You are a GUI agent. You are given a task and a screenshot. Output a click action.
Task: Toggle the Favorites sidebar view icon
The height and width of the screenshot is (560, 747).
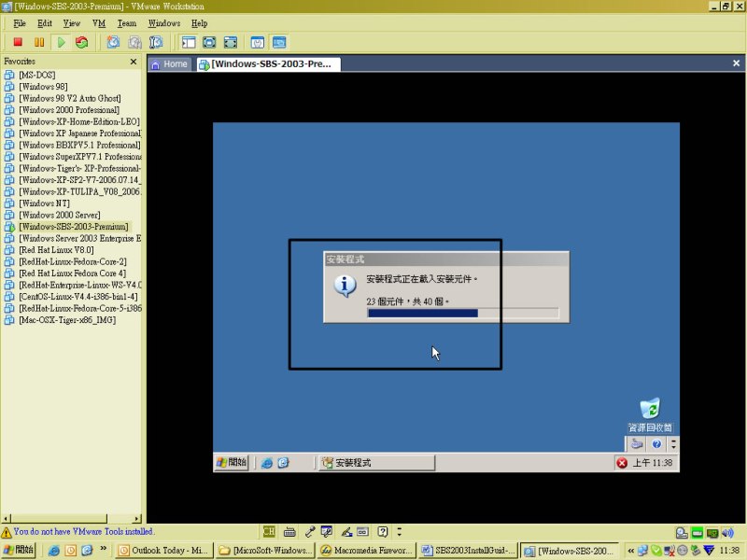pos(189,42)
